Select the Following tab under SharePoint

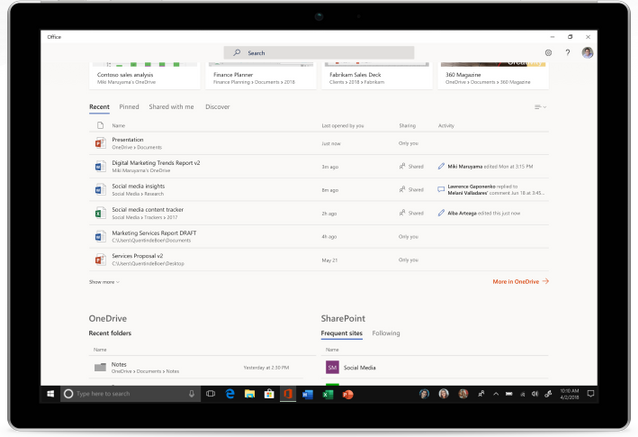click(386, 333)
